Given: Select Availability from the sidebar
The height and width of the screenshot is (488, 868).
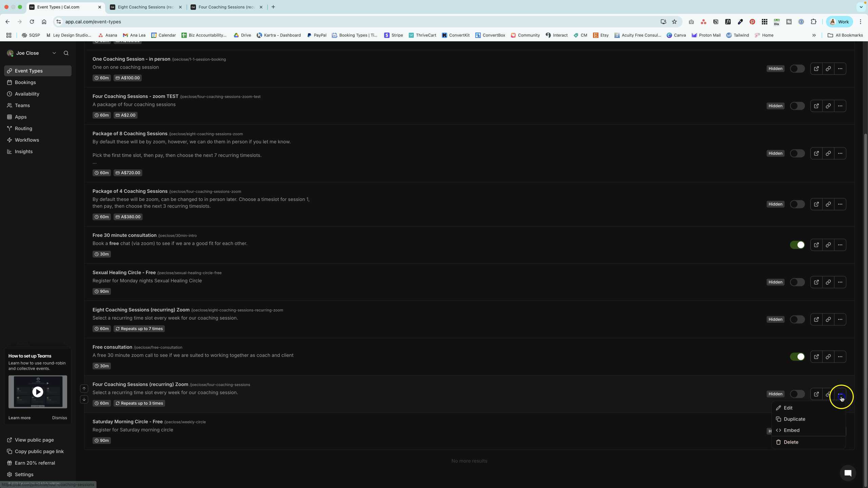Looking at the screenshot, I should [27, 94].
